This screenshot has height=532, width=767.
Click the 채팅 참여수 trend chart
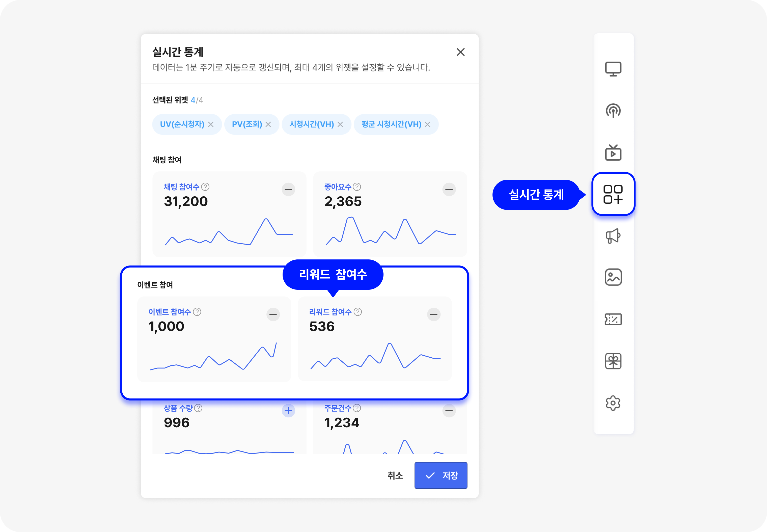pyautogui.click(x=229, y=232)
